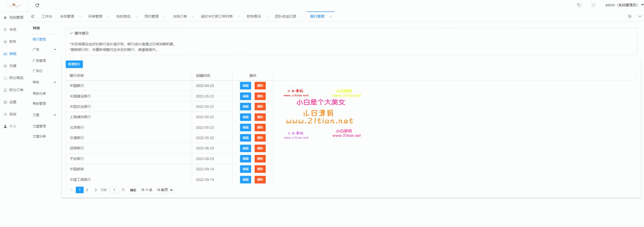The image size is (644, 227).
Task: Close the 银行管理 tab
Action: (330, 16)
